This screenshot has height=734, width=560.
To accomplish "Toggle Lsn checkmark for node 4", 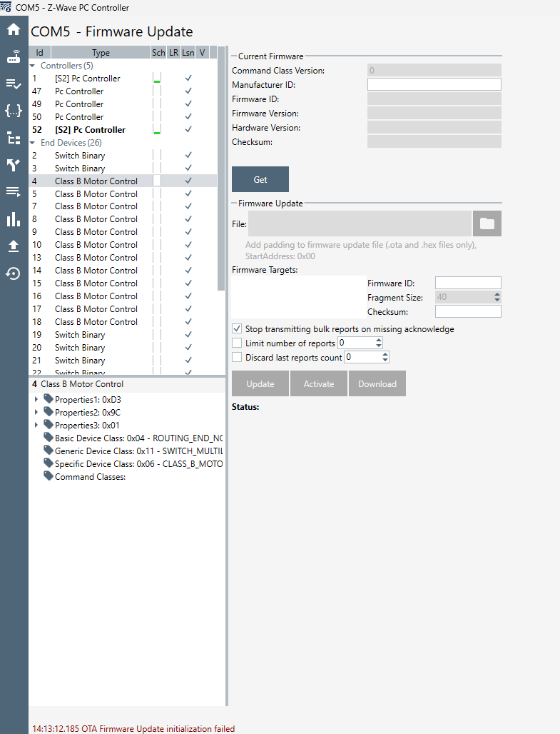I will click(x=188, y=181).
